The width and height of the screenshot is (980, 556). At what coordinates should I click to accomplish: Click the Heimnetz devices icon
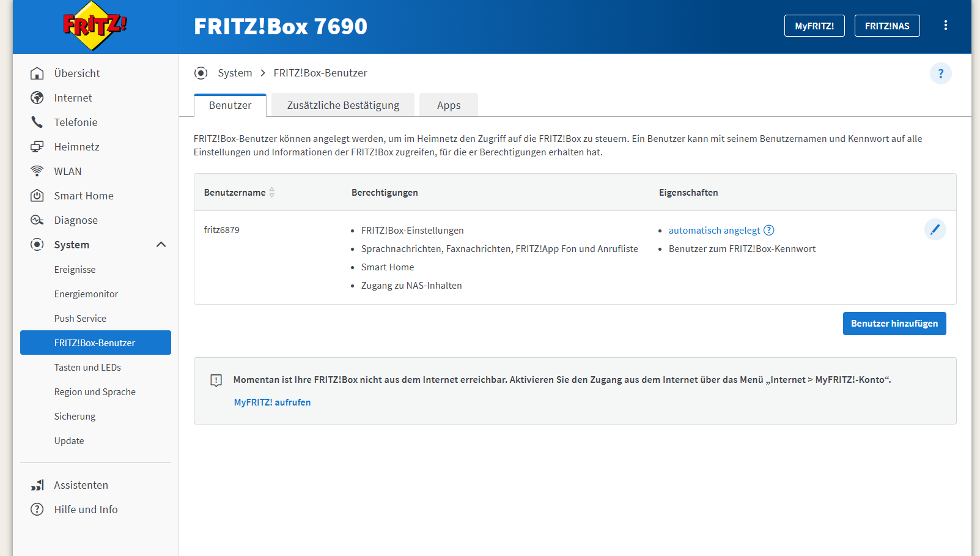click(x=37, y=147)
